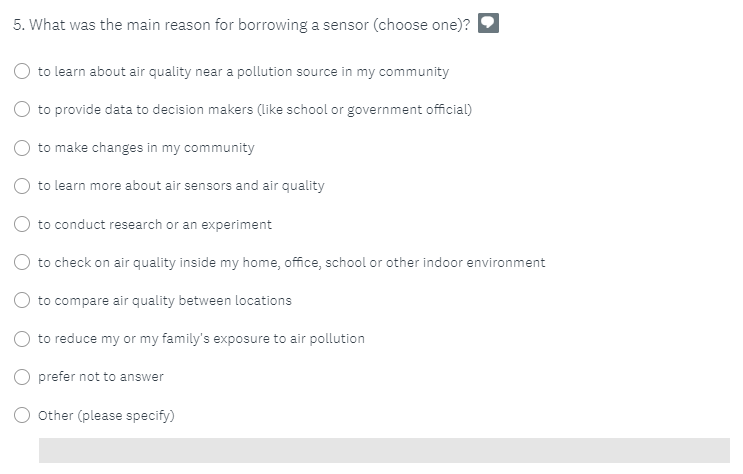Pick 'to reduce my or my family's exposure' radio
Image resolution: width=743 pixels, height=474 pixels.
[23, 339]
